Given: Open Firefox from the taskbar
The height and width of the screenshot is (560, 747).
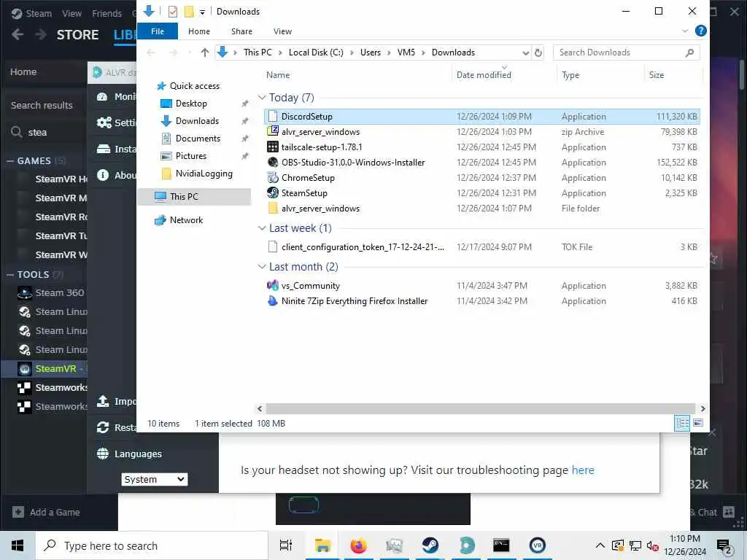Looking at the screenshot, I should (359, 545).
